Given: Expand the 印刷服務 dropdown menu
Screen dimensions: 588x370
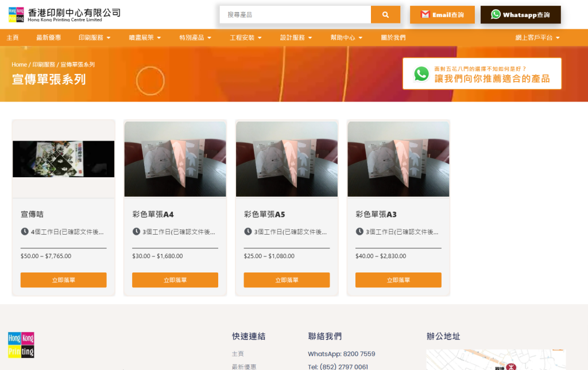Looking at the screenshot, I should click(x=94, y=38).
